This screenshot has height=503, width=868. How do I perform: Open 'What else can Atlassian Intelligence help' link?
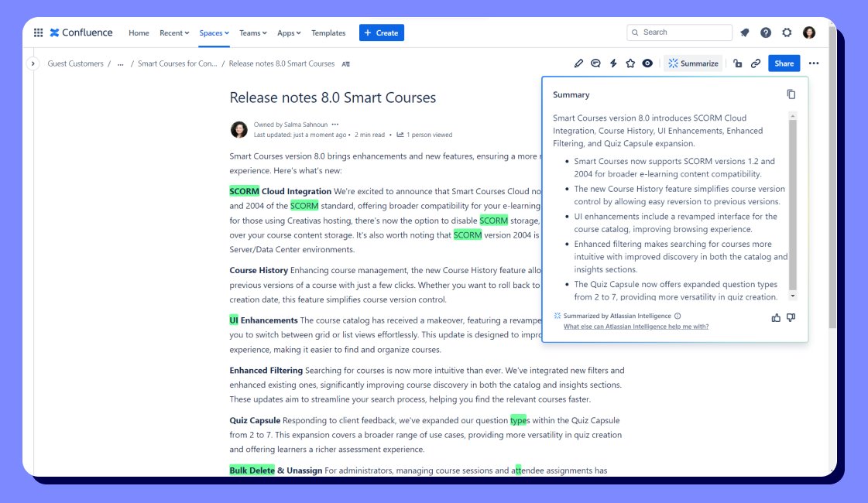pyautogui.click(x=636, y=327)
